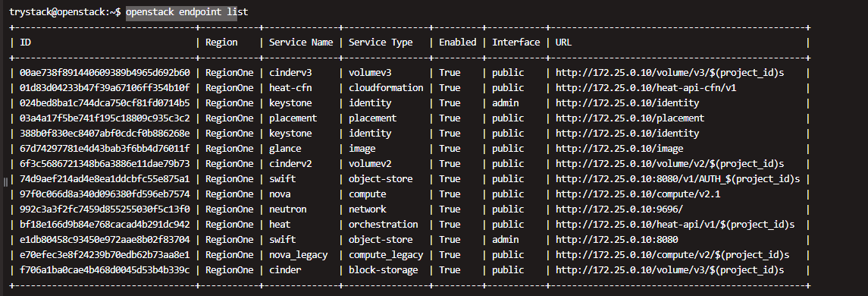Click the URL column header
868x296 pixels.
point(563,43)
